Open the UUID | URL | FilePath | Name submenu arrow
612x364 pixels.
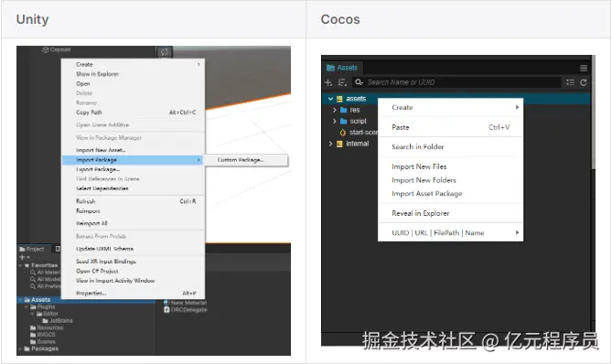(517, 232)
